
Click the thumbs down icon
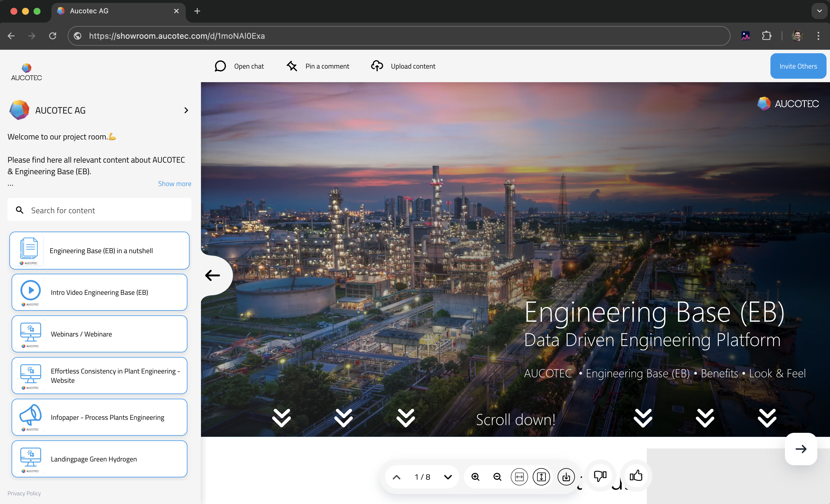click(x=600, y=476)
